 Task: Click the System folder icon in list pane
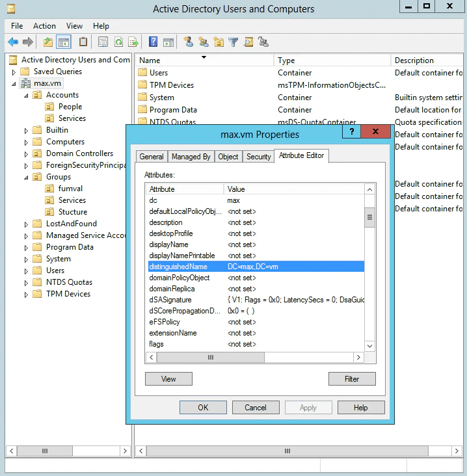click(x=142, y=98)
